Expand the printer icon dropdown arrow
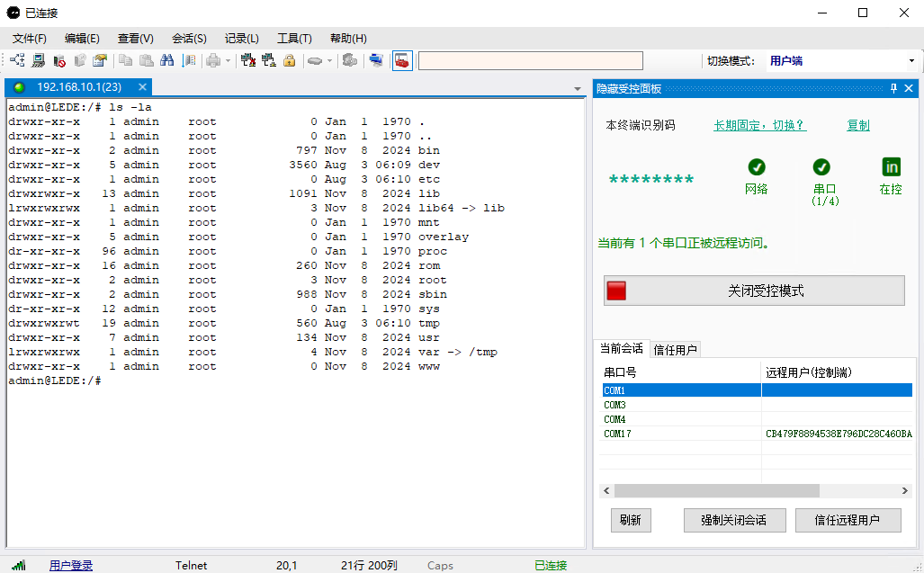The height and width of the screenshot is (573, 924). pos(228,61)
